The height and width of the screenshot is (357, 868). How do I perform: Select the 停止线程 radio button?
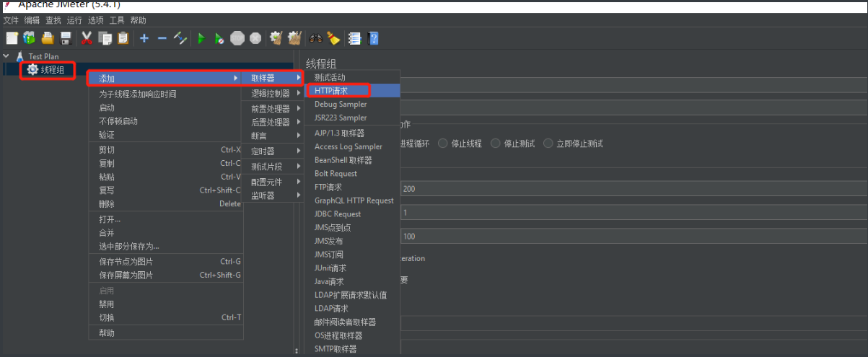tap(443, 144)
